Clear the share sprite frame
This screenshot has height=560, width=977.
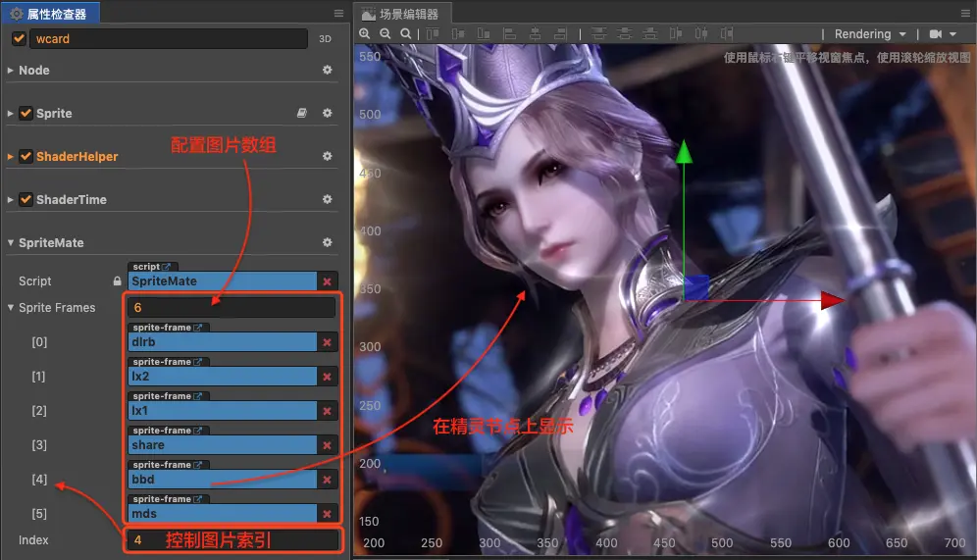(x=327, y=444)
